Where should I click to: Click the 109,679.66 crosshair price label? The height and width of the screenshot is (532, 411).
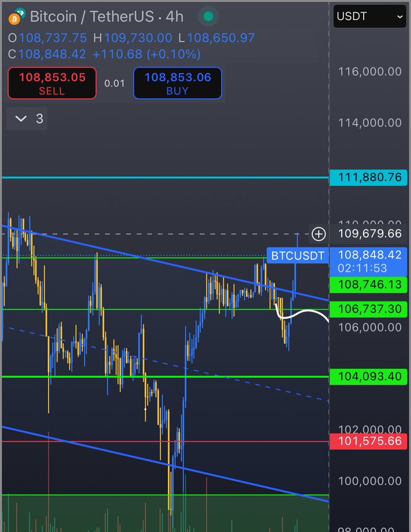(370, 233)
